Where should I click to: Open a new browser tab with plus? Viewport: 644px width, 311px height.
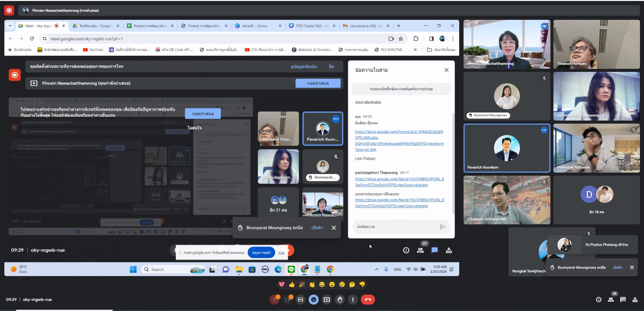398,26
